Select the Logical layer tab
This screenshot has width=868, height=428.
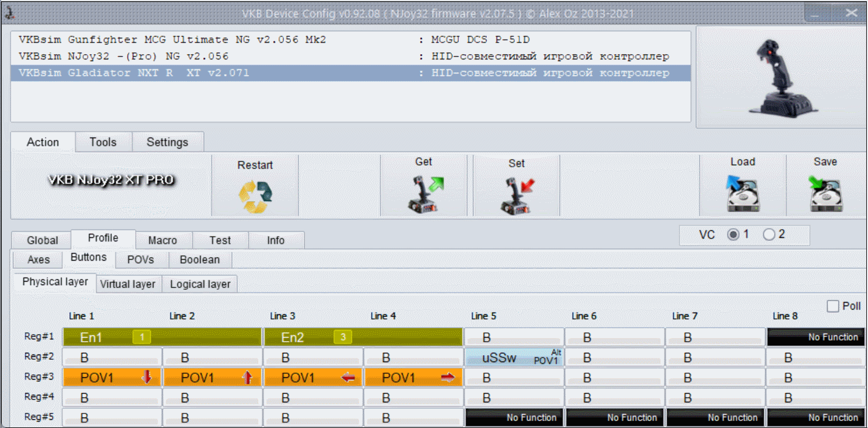coord(200,284)
